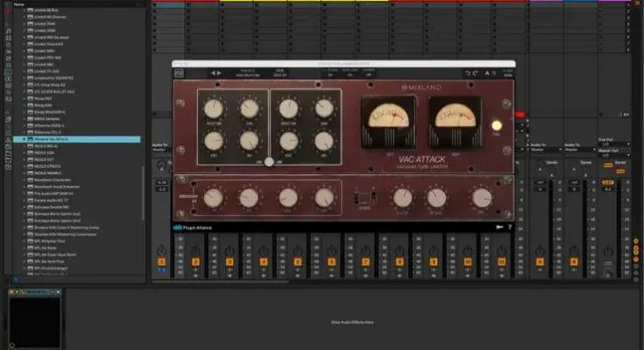644x350 pixels.
Task: Open the plugin help question mark
Action: [x=509, y=227]
